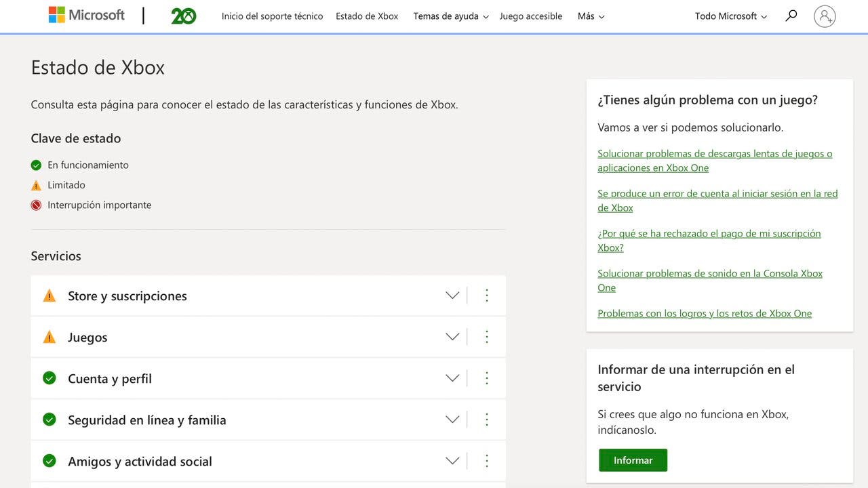Click the Cuenta y perfil row title

(110, 379)
